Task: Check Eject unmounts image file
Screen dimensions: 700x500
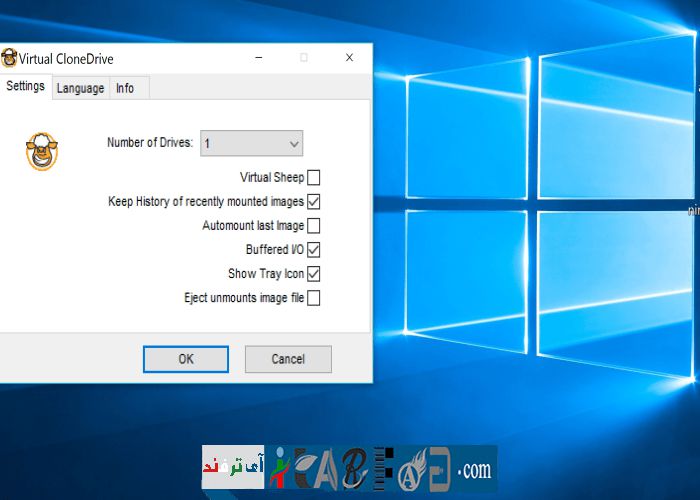Action: pyautogui.click(x=314, y=298)
